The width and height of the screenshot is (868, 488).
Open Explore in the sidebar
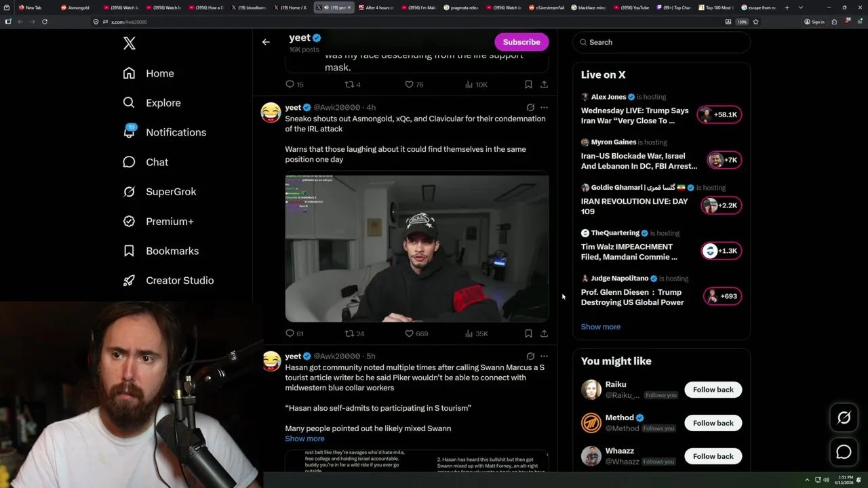pos(152,103)
